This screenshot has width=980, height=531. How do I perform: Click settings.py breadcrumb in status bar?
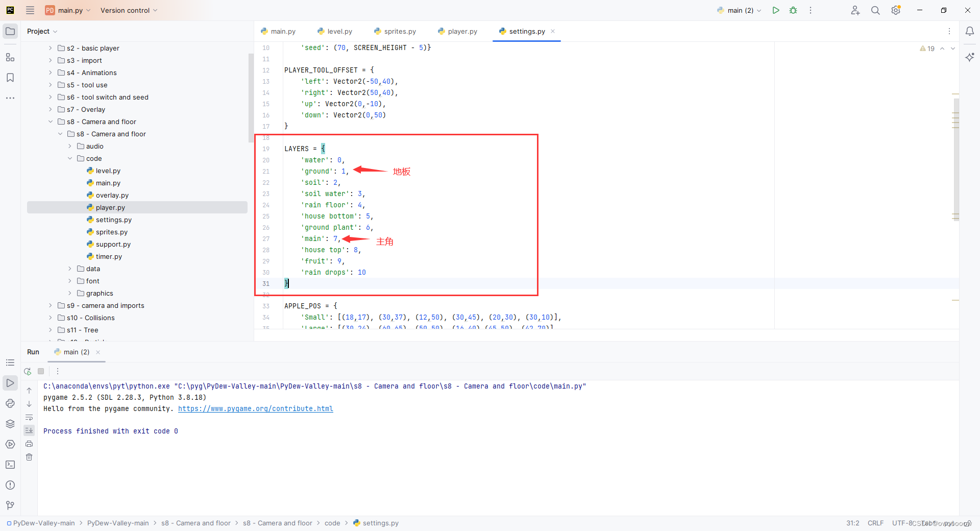[376, 523]
